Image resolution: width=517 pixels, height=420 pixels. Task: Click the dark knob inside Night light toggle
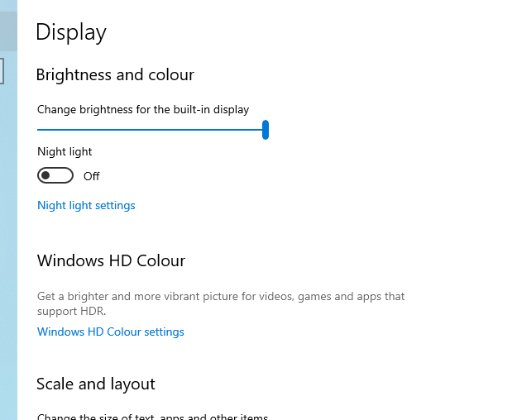(x=46, y=175)
